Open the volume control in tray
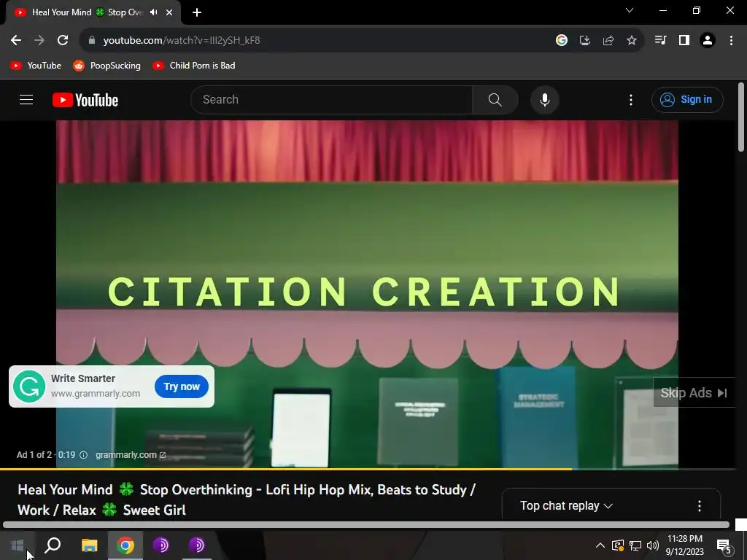 [653, 545]
